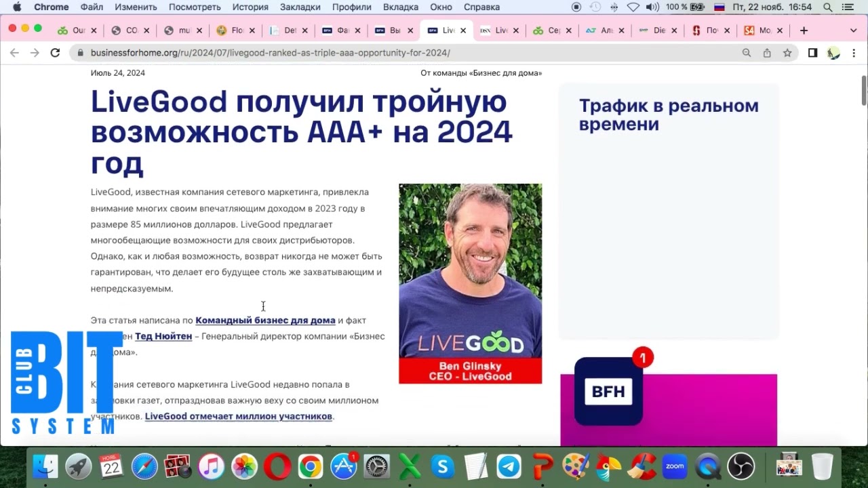Open the Закладки menu
The image size is (868, 488).
click(x=300, y=7)
